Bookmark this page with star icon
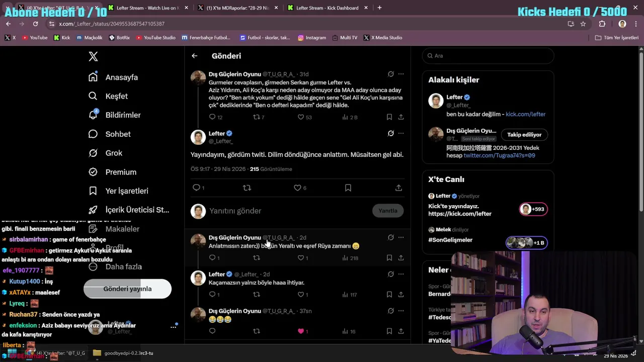Image resolution: width=644 pixels, height=362 pixels. point(583,24)
